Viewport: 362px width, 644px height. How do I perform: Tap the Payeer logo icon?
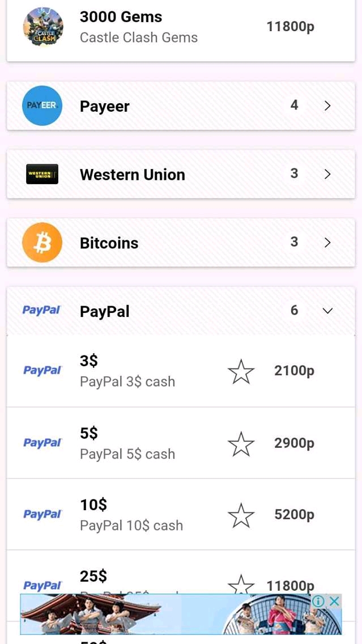42,105
